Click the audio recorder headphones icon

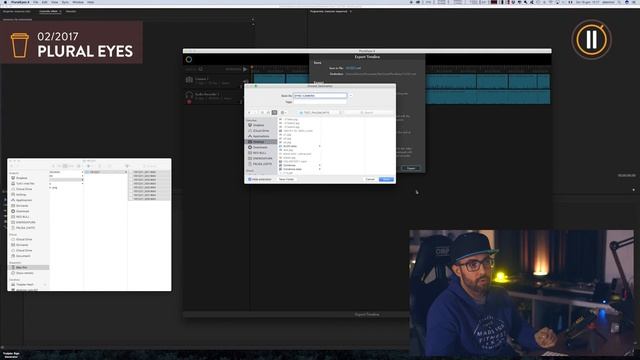pyautogui.click(x=189, y=95)
